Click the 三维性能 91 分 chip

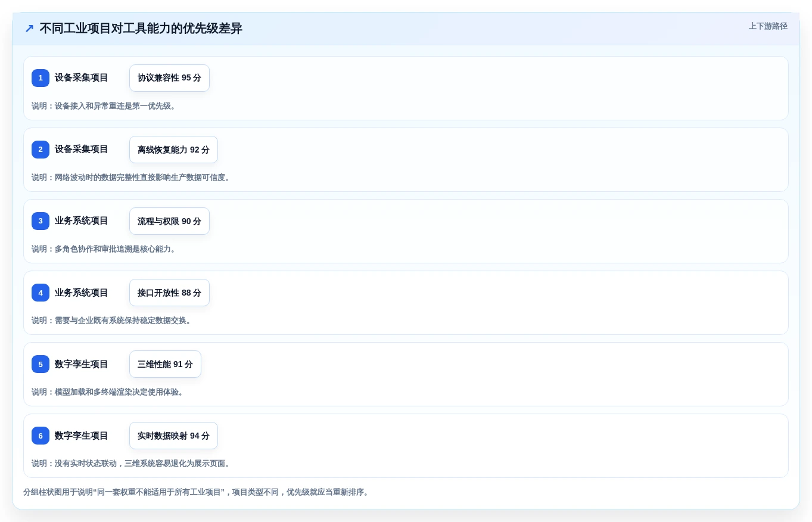165,364
